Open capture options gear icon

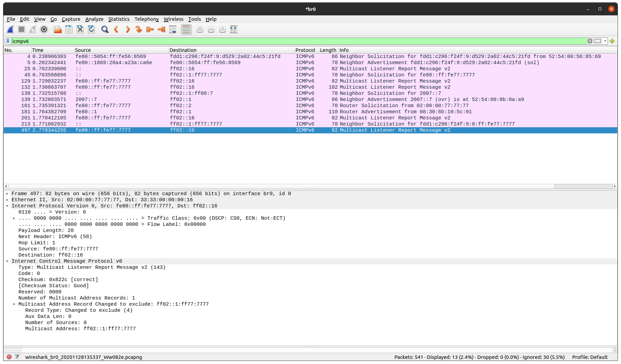click(44, 29)
